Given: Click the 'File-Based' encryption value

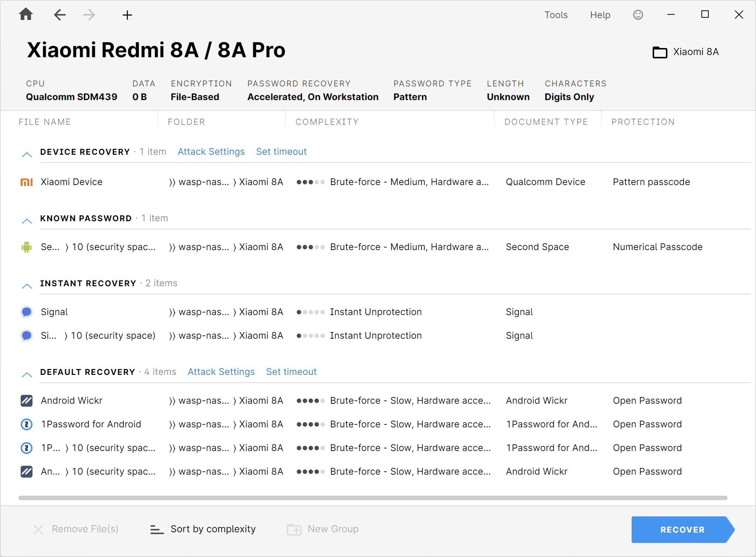Looking at the screenshot, I should (195, 97).
